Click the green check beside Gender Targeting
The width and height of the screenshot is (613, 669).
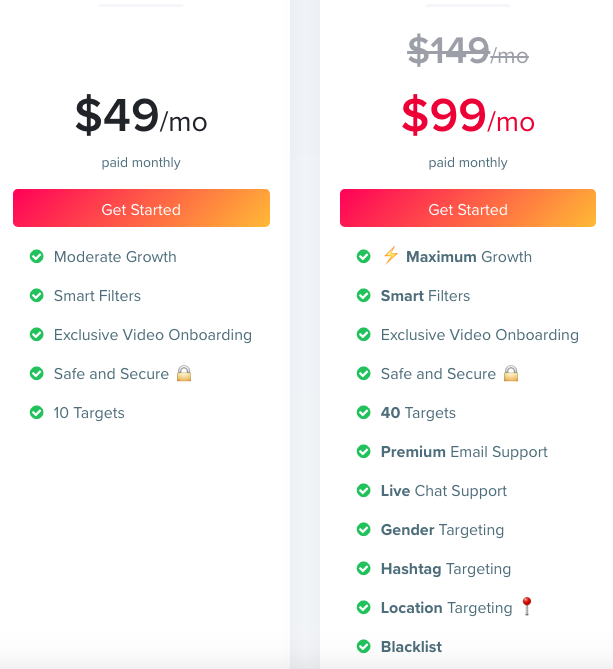363,529
